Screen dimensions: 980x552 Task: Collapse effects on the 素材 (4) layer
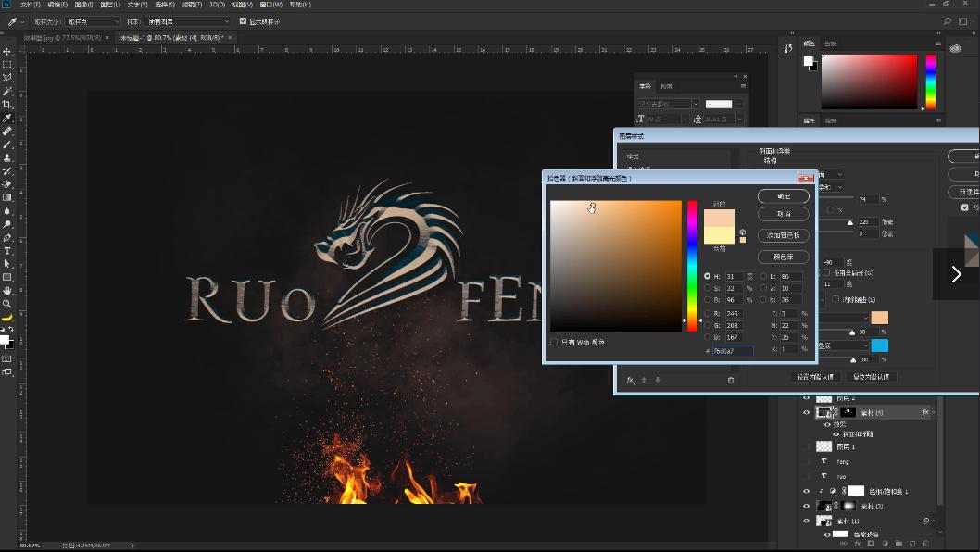click(x=933, y=412)
